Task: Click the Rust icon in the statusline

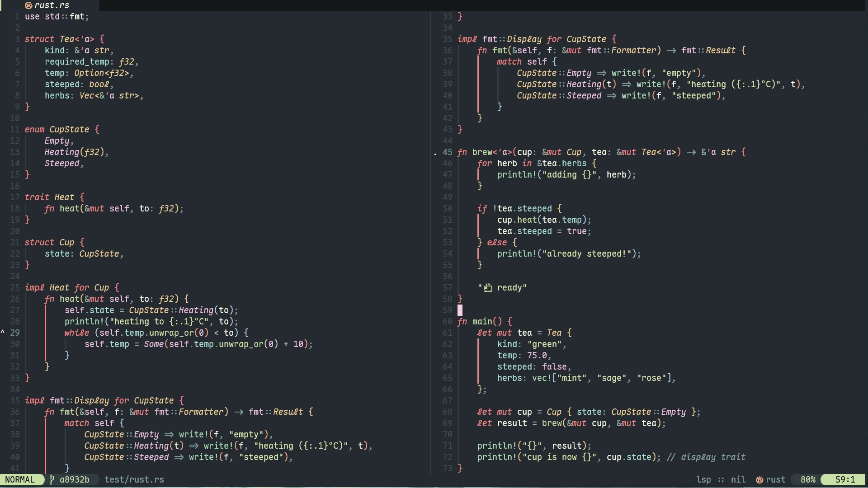Action: 759,480
